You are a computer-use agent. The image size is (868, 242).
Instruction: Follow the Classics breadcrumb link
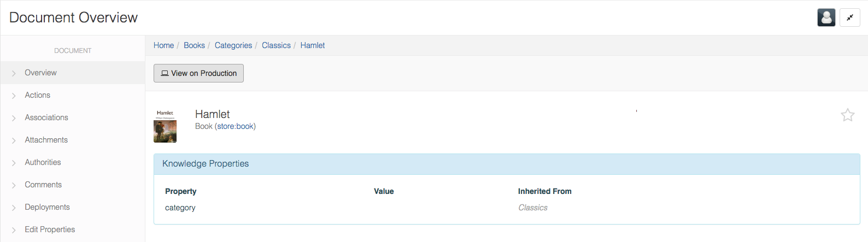[276, 45]
